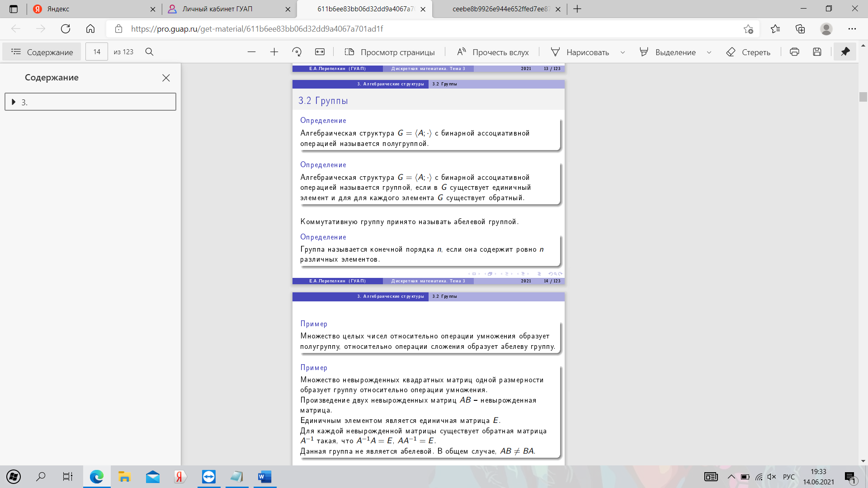The width and height of the screenshot is (868, 488).
Task: Go to the browser home page
Action: (x=90, y=29)
